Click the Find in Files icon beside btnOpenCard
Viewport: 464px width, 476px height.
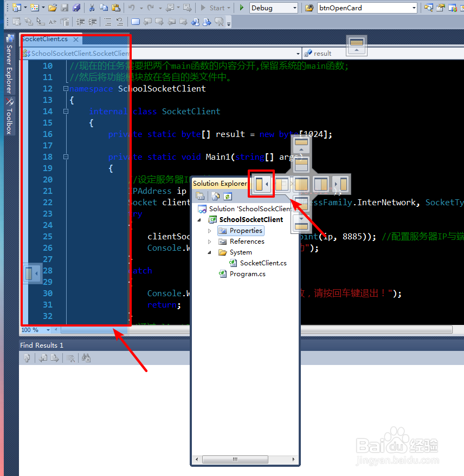[x=309, y=8]
